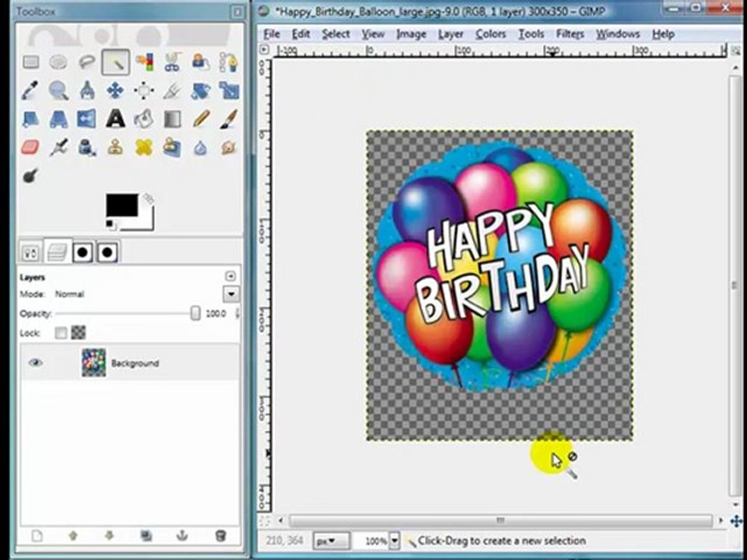Toggle the lock alpha channel checkerboard icon
This screenshot has height=560, width=747.
click(x=78, y=332)
